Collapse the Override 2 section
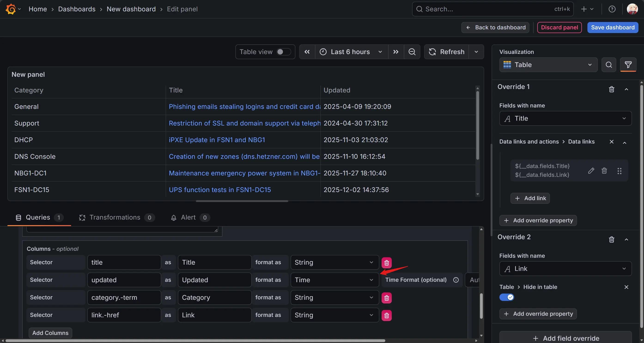Screen dimensions: 644x343 tap(626, 240)
